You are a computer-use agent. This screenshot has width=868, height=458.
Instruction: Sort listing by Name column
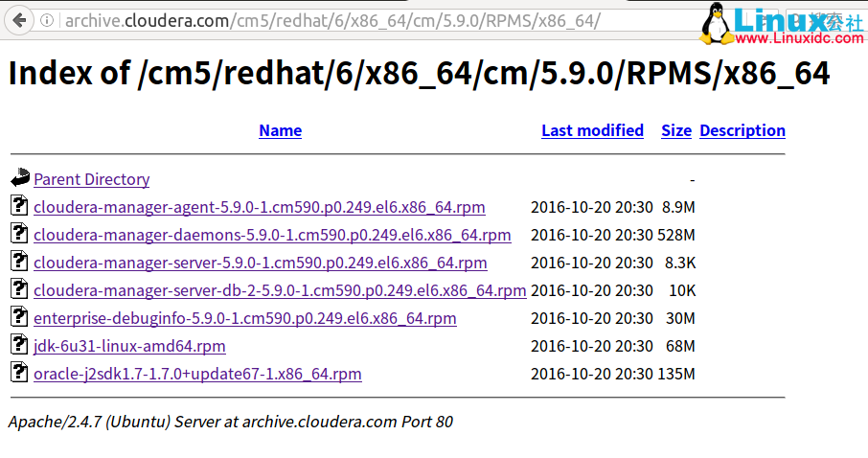(280, 130)
